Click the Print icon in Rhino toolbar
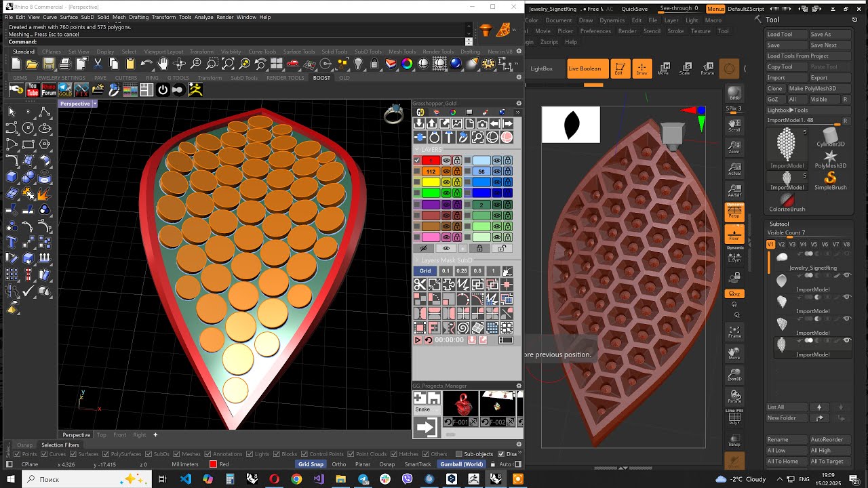This screenshot has width=868, height=488. 65,64
